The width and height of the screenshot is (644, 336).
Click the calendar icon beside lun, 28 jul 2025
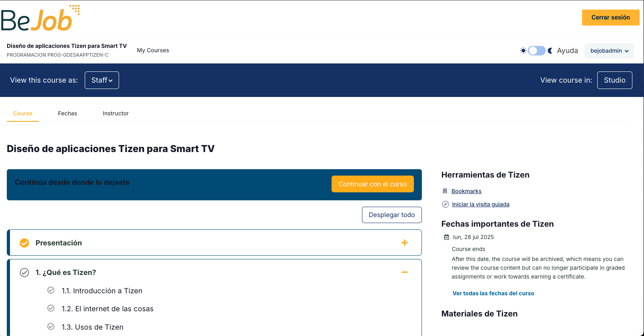pyautogui.click(x=447, y=237)
